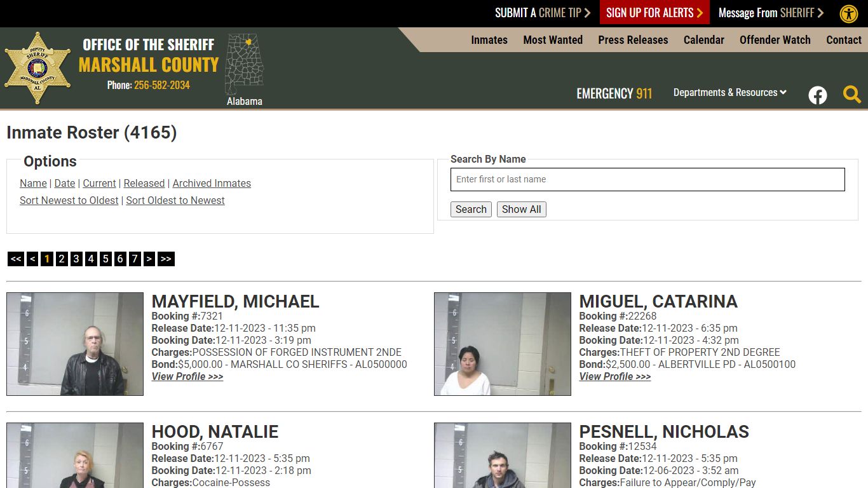Click booking number 7321
Image resolution: width=868 pixels, height=488 pixels.
click(x=212, y=316)
